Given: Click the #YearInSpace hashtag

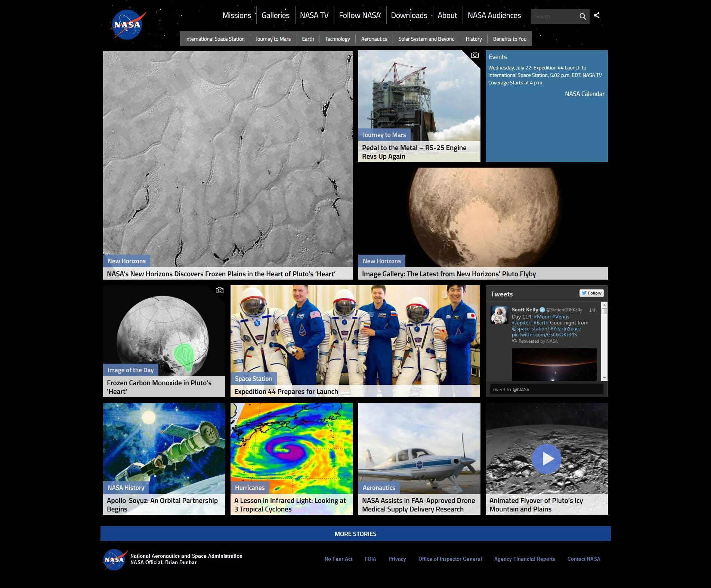Looking at the screenshot, I should (x=565, y=329).
